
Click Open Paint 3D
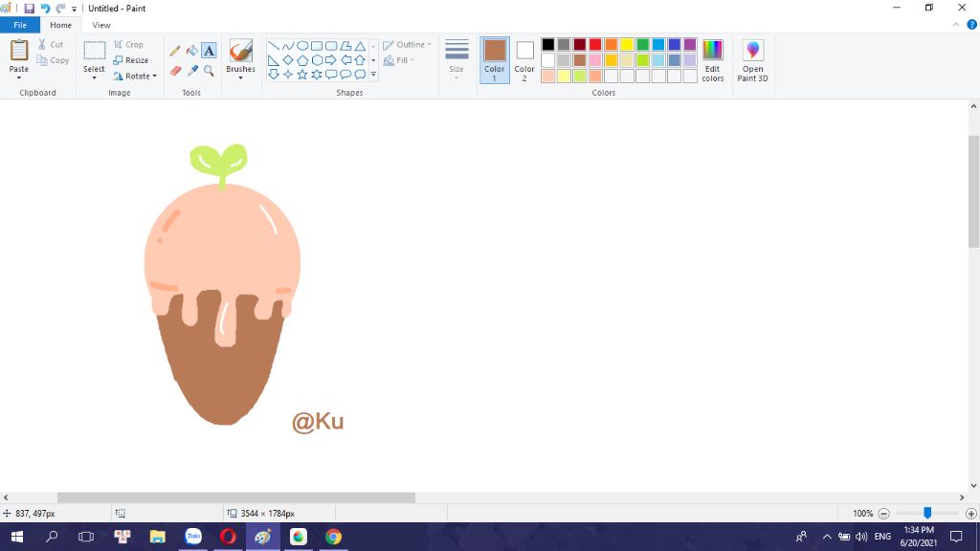[752, 60]
